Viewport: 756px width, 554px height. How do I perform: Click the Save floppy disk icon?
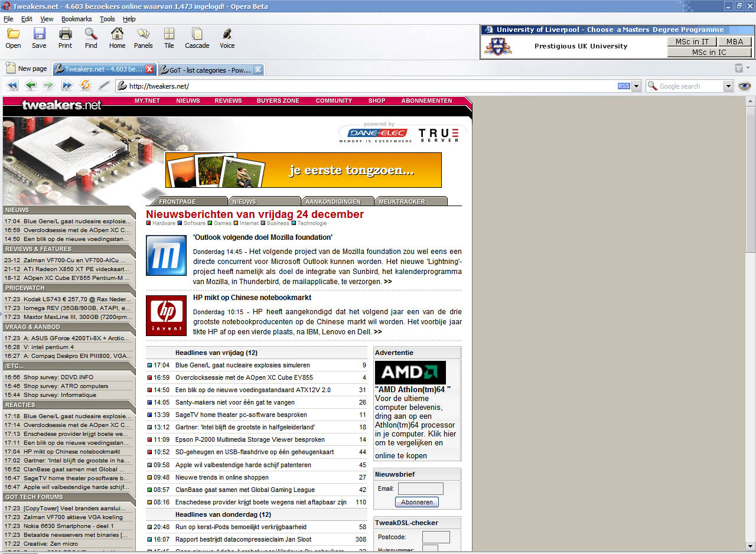[x=40, y=34]
